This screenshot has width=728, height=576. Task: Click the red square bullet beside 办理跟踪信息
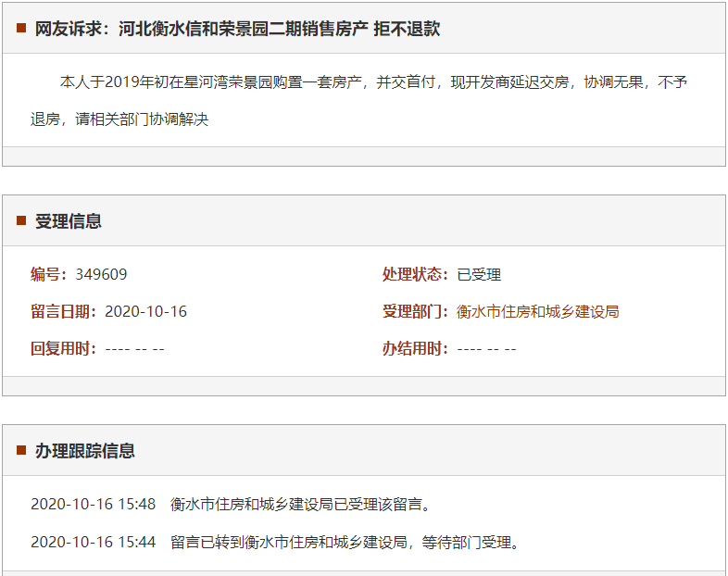click(x=21, y=451)
